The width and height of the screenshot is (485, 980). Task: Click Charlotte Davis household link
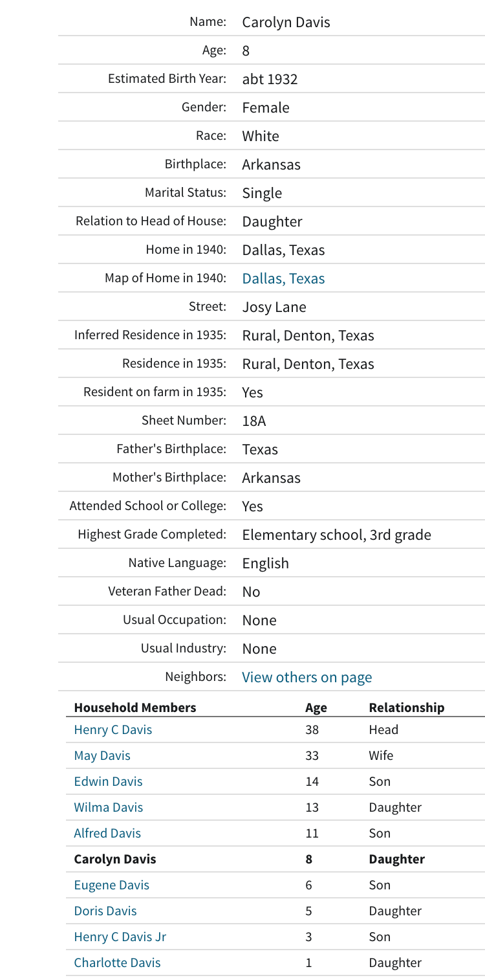pyautogui.click(x=117, y=963)
